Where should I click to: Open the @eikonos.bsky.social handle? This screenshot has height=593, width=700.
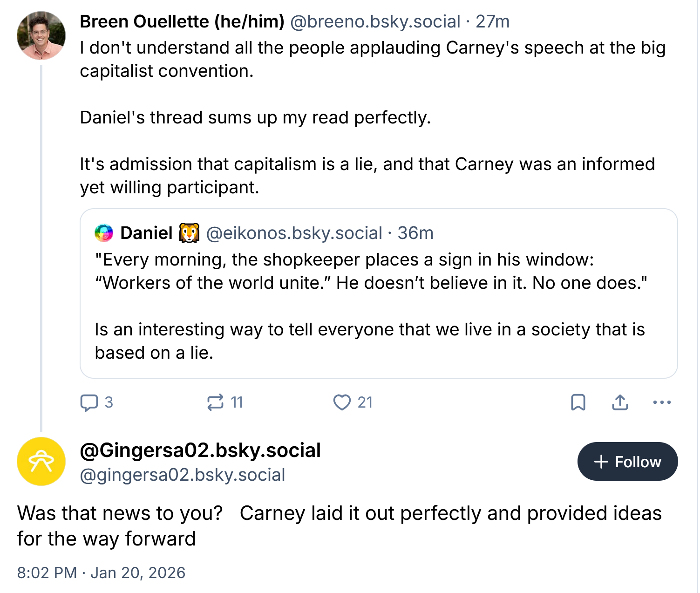294,233
